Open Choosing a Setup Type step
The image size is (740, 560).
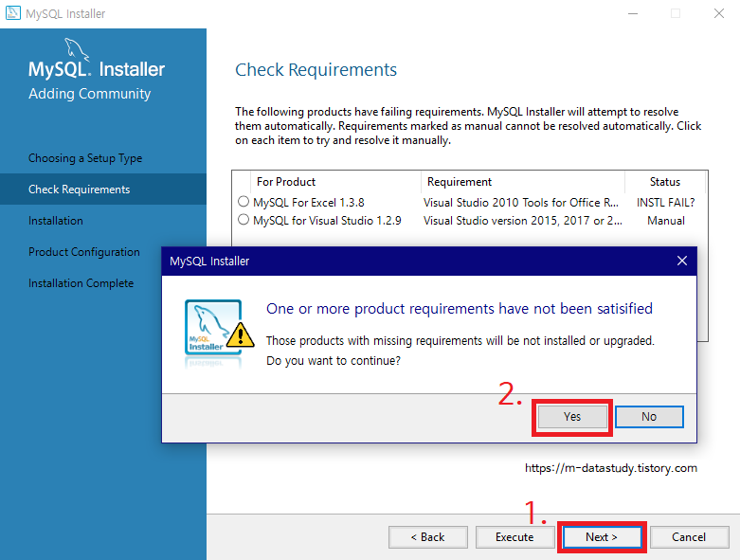(x=85, y=158)
